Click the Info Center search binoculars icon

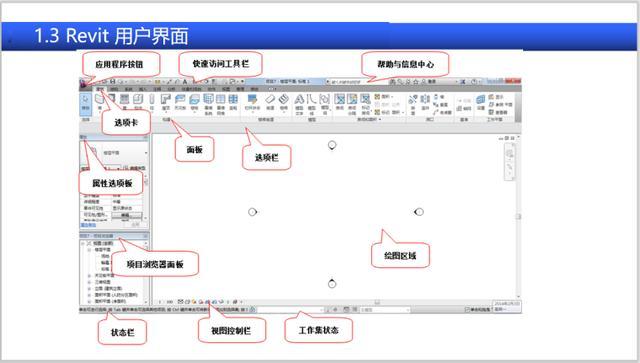(392, 82)
